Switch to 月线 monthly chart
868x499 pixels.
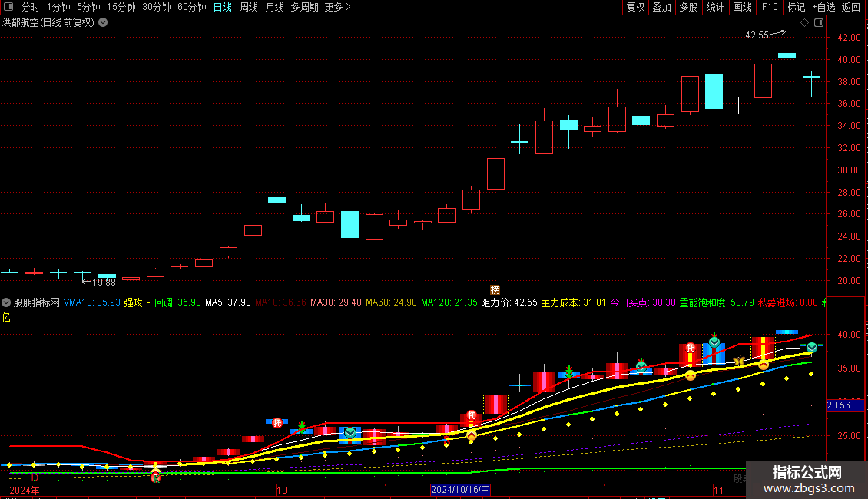click(x=274, y=7)
